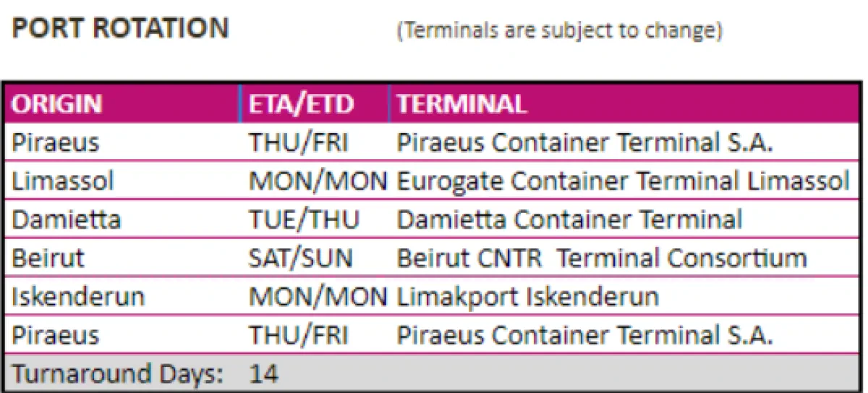
Task: Select the TERMINAL column header
Action: pos(461,104)
